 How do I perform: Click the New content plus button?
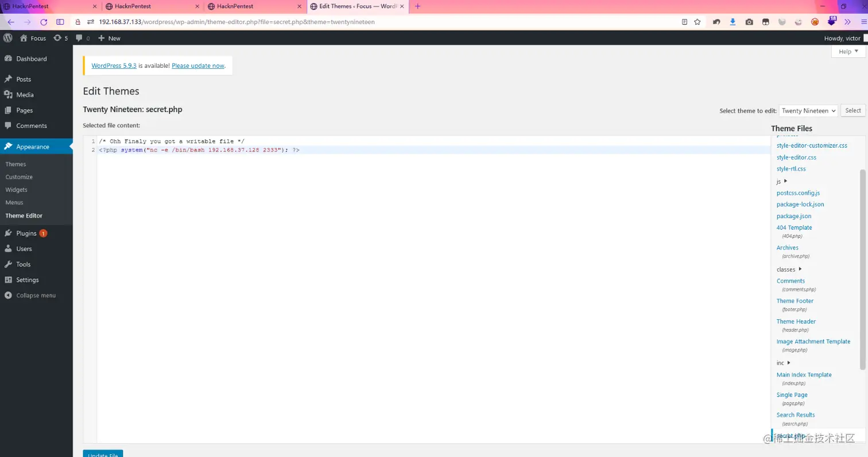click(109, 38)
